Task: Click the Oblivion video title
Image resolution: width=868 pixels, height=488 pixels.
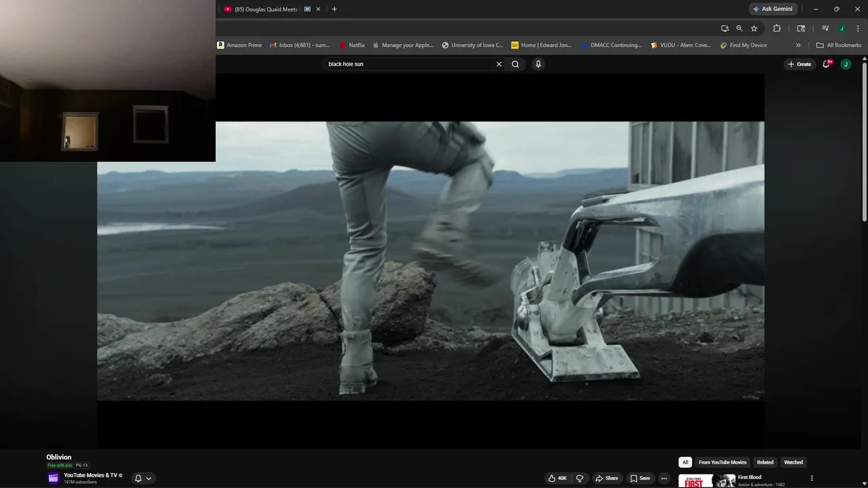Action: coord(59,457)
